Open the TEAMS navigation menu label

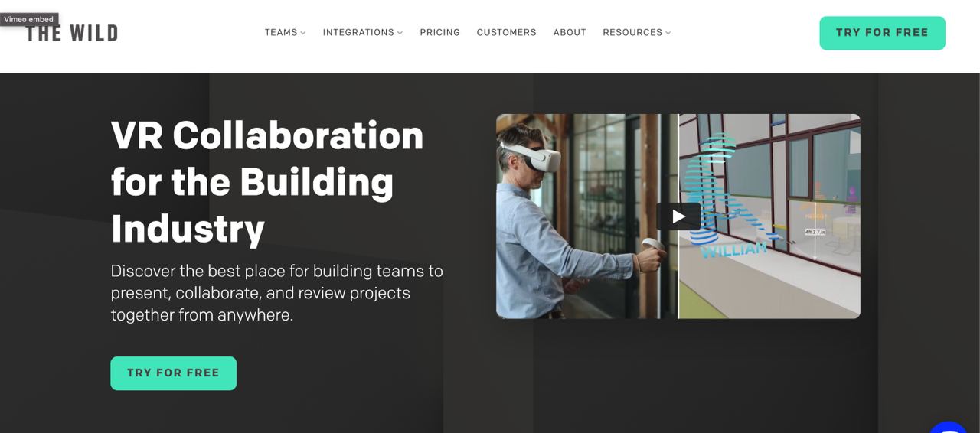coord(281,32)
